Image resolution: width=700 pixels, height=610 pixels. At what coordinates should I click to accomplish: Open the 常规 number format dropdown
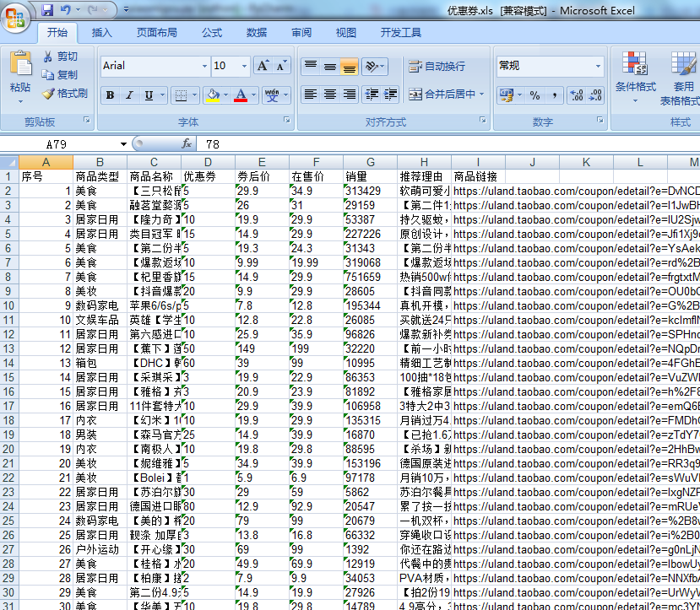598,66
